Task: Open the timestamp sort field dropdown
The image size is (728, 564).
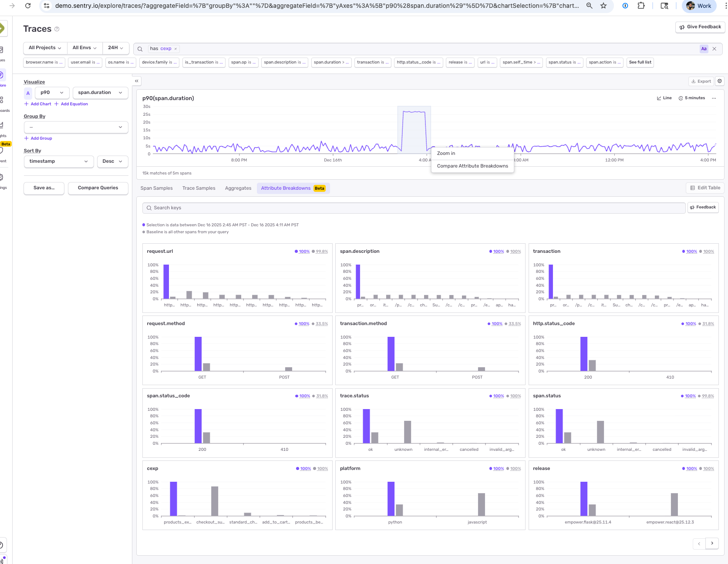Action: pyautogui.click(x=58, y=161)
